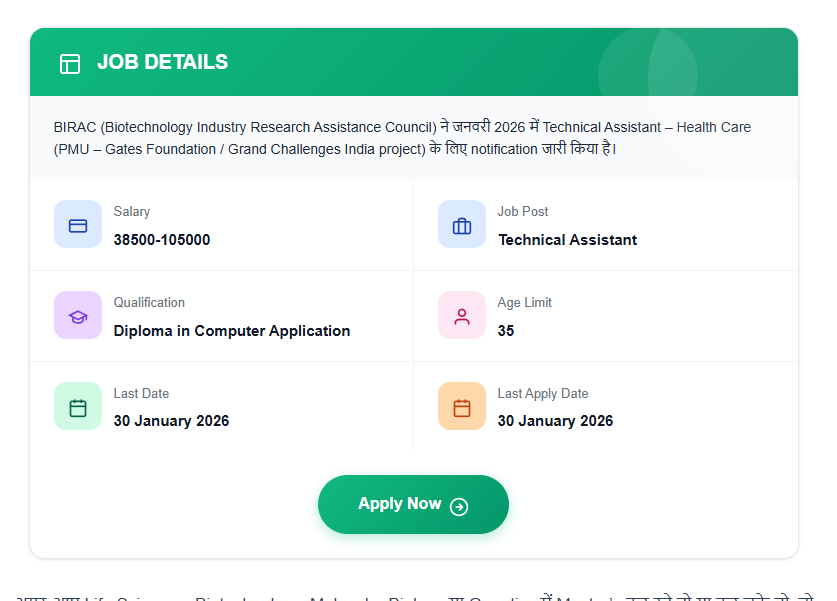The image size is (837, 601).
Task: Click the Job Post briefcase icon
Action: click(462, 224)
